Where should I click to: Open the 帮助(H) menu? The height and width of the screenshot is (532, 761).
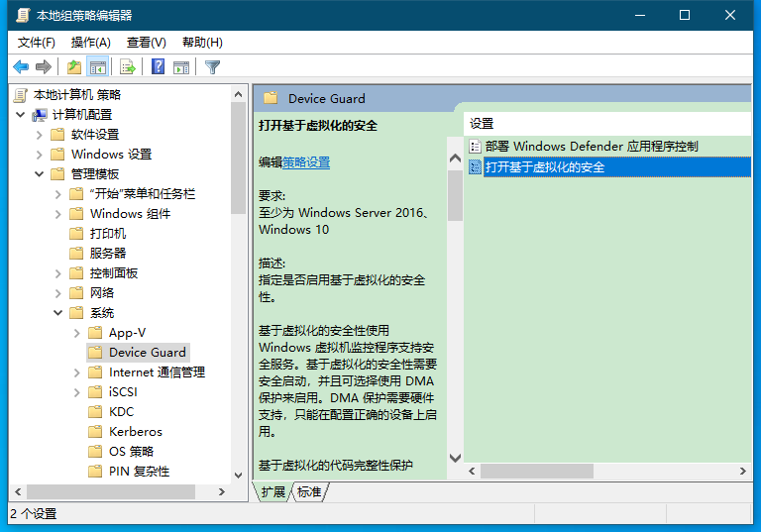pyautogui.click(x=202, y=43)
